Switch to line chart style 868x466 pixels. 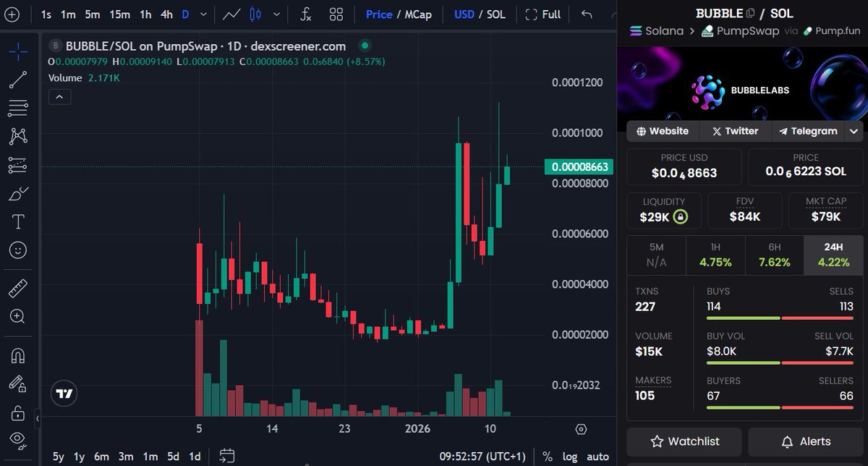tap(232, 14)
